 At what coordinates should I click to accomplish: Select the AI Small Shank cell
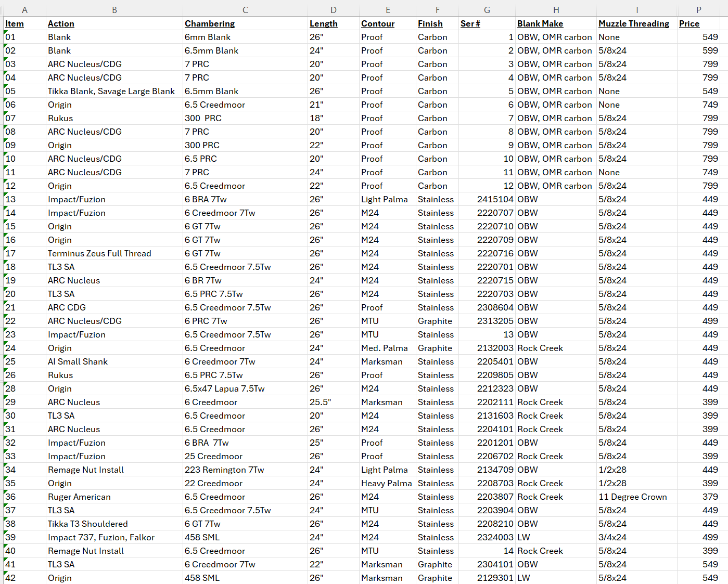(114, 361)
